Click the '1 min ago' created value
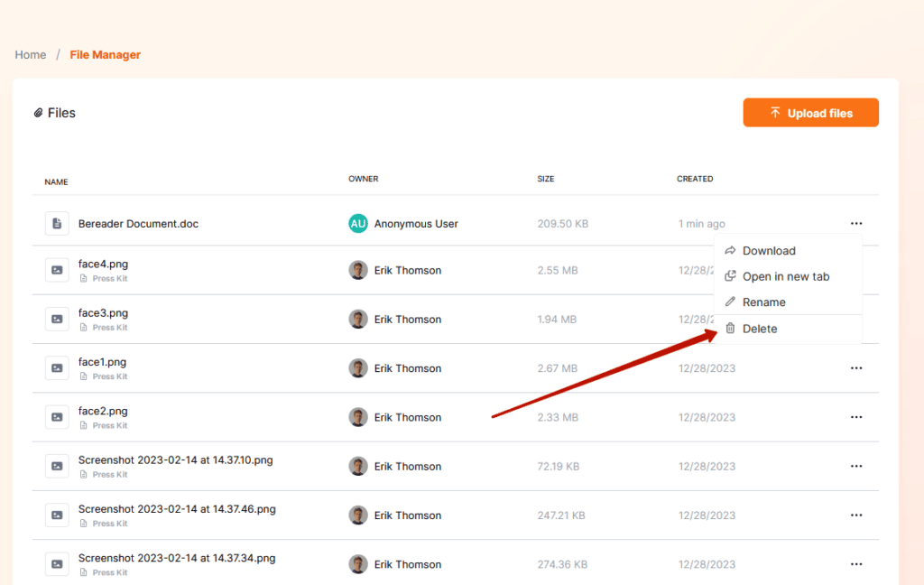The width and height of the screenshot is (924, 585). 702,224
